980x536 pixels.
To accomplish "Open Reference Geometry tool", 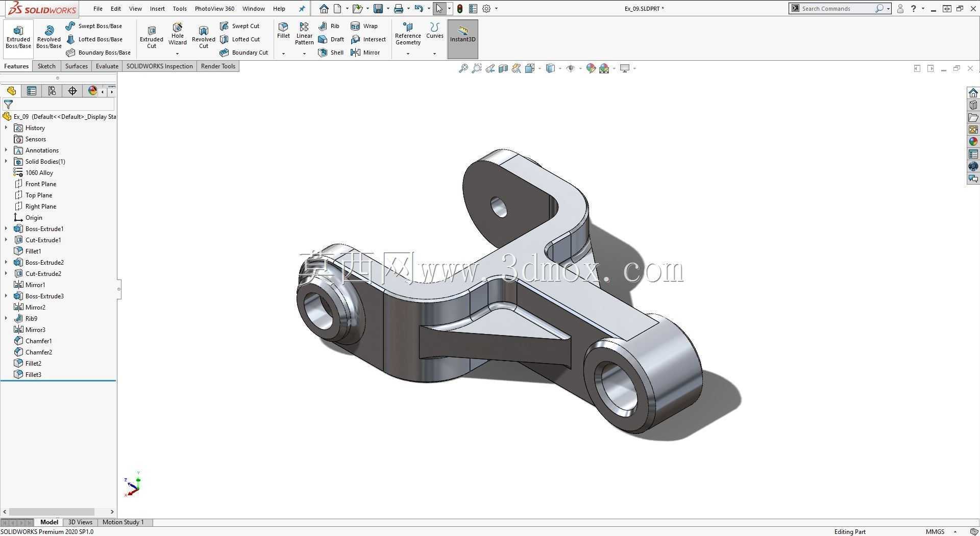I will point(408,34).
